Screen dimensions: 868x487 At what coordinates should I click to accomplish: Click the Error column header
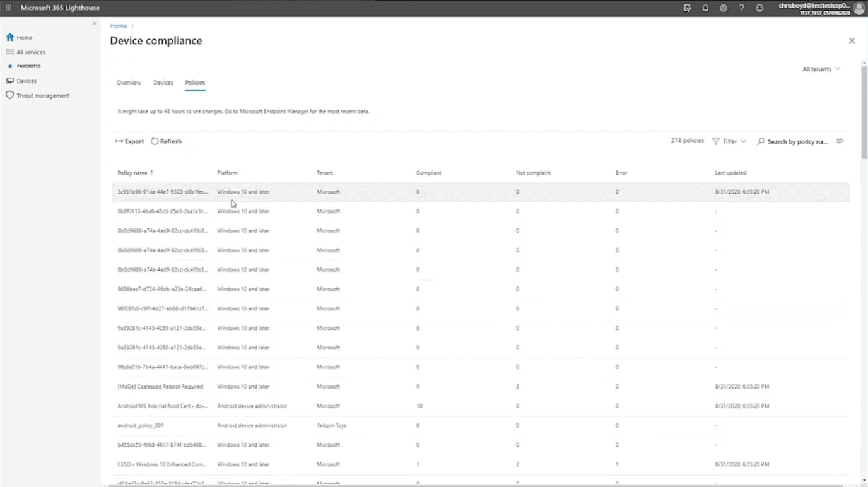[621, 173]
